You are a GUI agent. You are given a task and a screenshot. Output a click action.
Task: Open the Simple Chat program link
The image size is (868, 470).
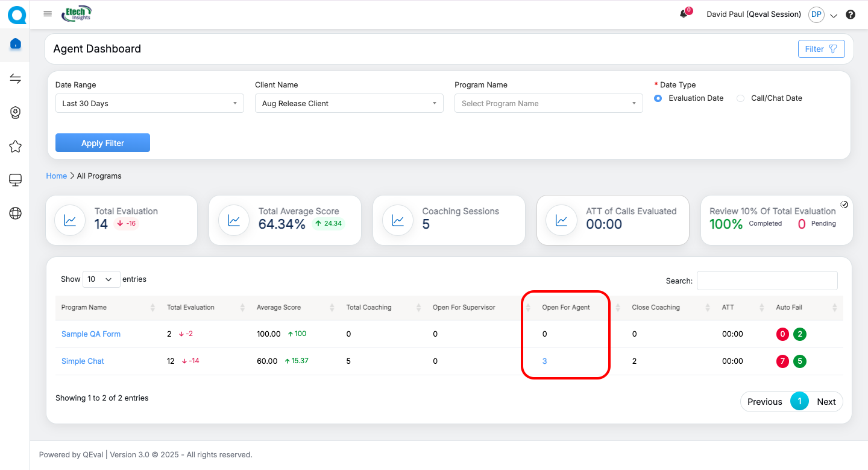[83, 361]
